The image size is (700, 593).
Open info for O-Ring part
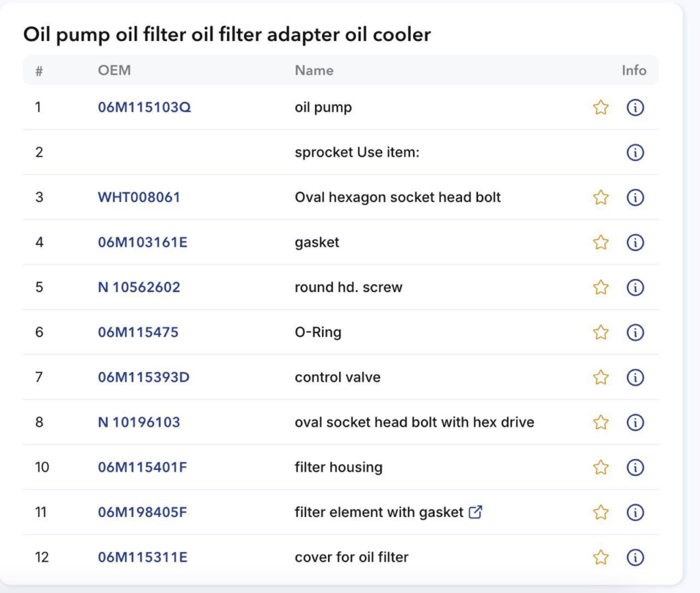tap(635, 332)
